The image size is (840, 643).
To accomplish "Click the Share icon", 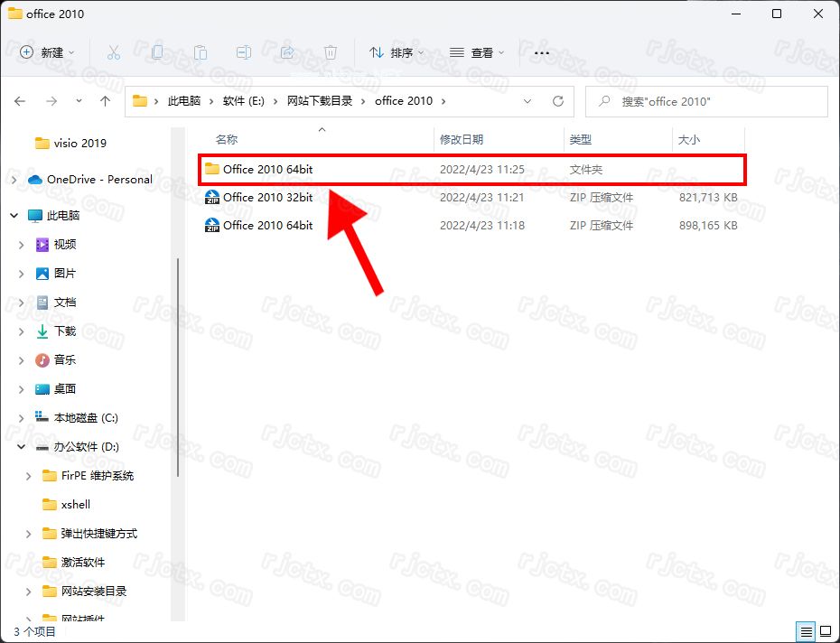I will pos(287,52).
